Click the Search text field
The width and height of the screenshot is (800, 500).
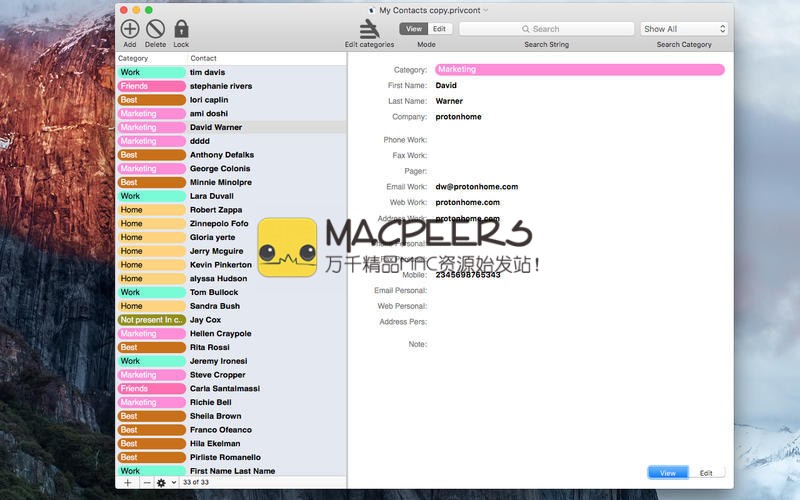pyautogui.click(x=546, y=29)
